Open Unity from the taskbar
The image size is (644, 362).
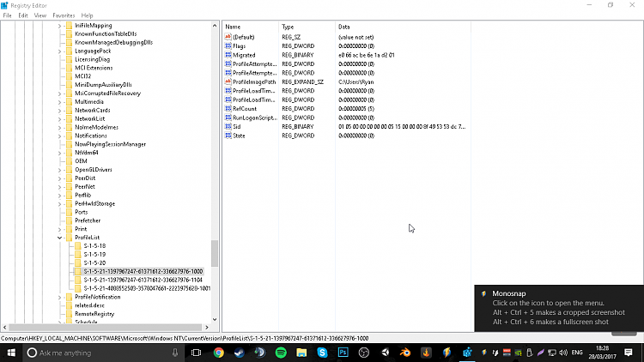pos(385,353)
